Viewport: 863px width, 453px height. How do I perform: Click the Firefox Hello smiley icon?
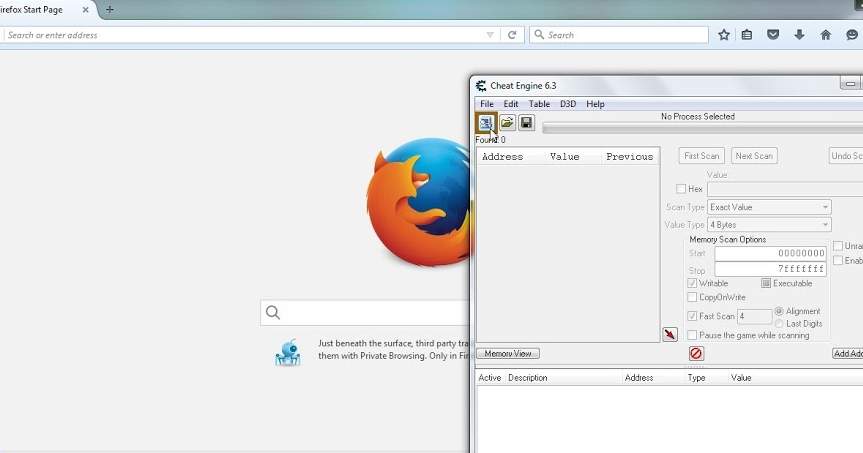[x=851, y=35]
